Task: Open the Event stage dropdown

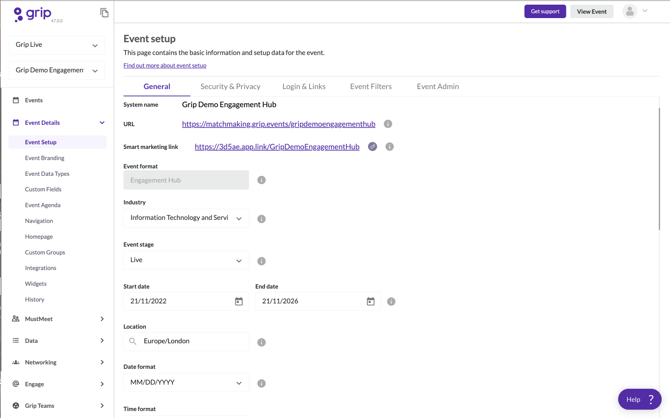Action: click(186, 260)
